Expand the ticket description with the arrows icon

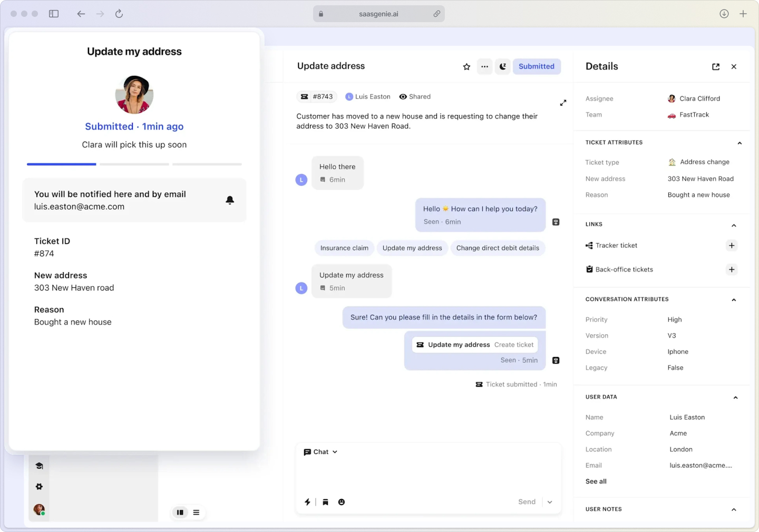[x=563, y=103]
